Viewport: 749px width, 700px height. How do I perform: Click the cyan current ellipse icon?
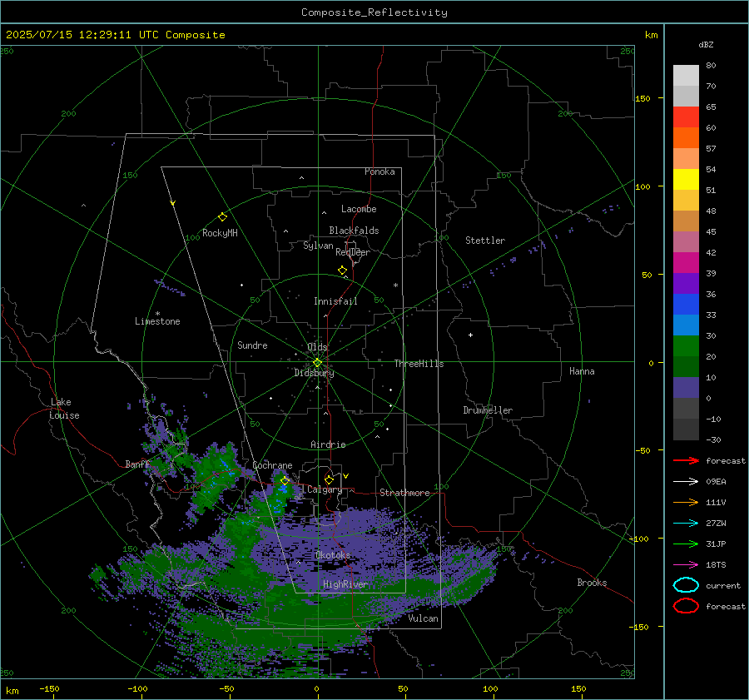tap(686, 585)
